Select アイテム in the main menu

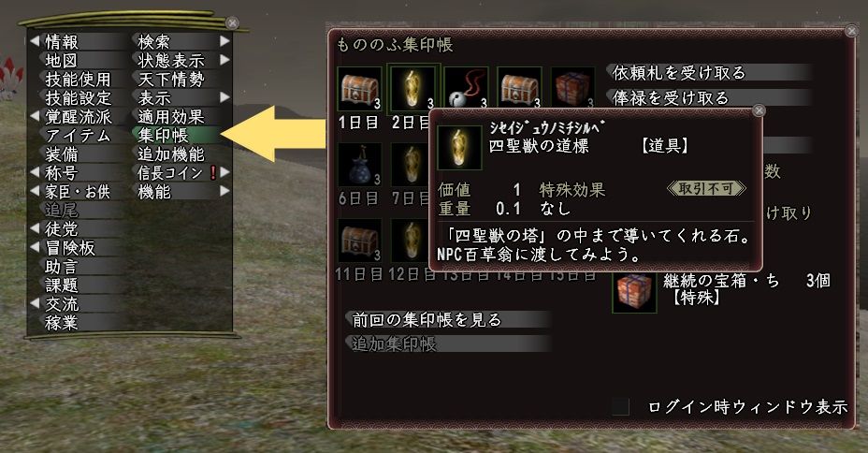pos(79,135)
